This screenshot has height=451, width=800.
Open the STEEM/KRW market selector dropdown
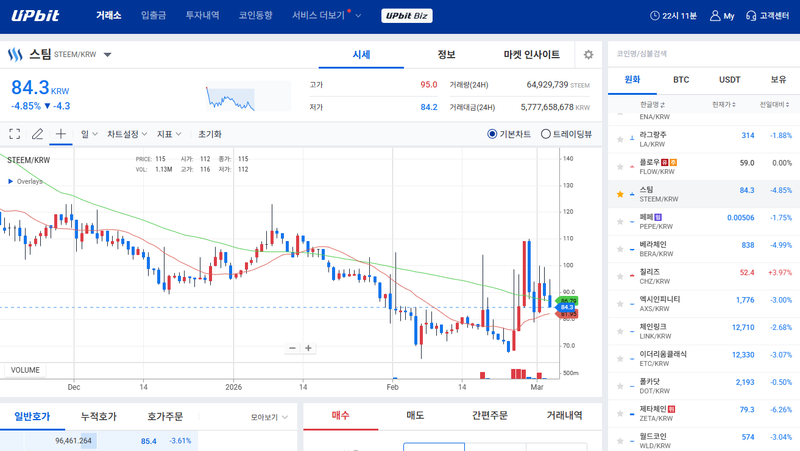pos(108,55)
